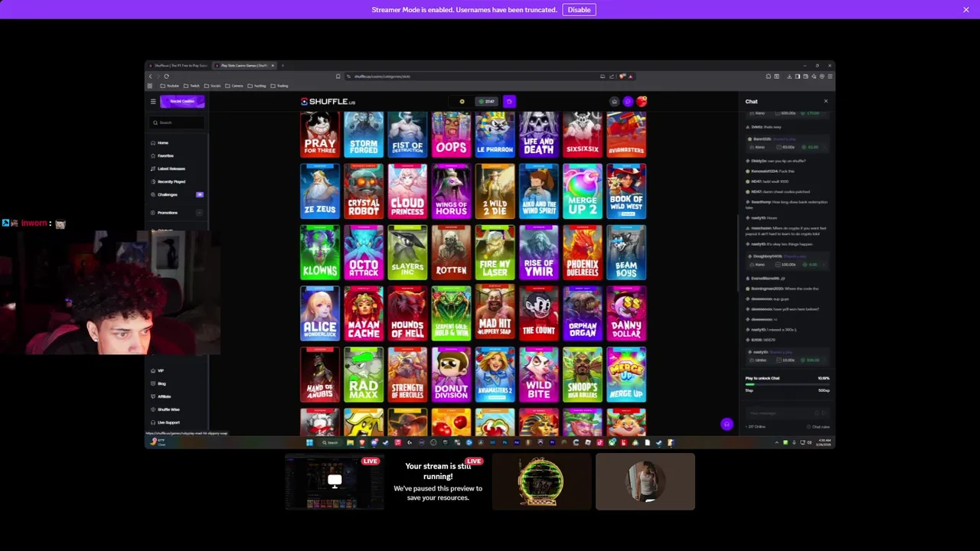Close the Chat panel
The height and width of the screenshot is (551, 980).
tap(825, 101)
